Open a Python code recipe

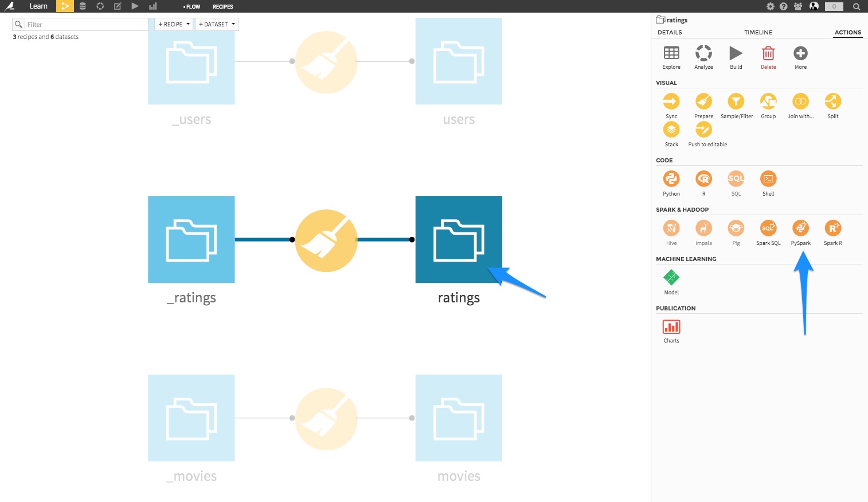click(x=671, y=183)
